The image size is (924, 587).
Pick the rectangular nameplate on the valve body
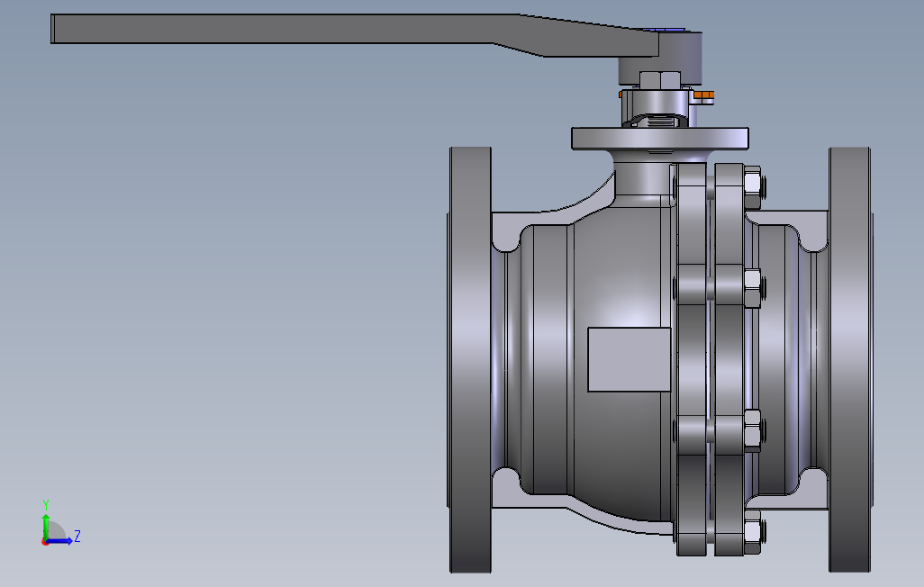click(x=630, y=359)
